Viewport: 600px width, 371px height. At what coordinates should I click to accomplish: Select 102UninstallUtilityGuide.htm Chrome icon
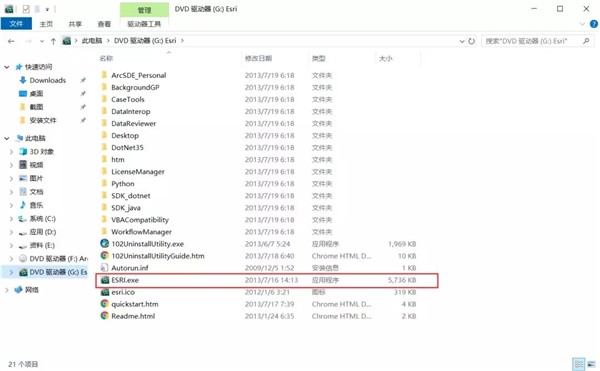click(x=104, y=255)
